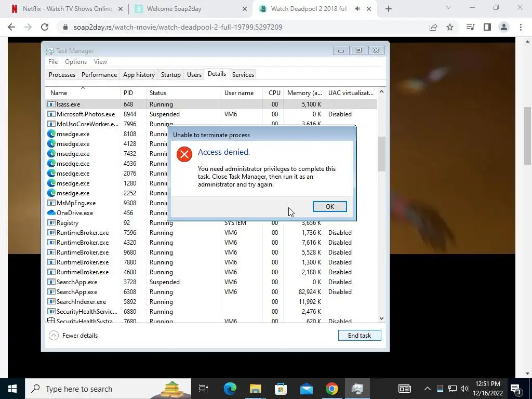This screenshot has width=532, height=399.
Task: Click SecurityHealthServic... process icon
Action: coord(51,312)
